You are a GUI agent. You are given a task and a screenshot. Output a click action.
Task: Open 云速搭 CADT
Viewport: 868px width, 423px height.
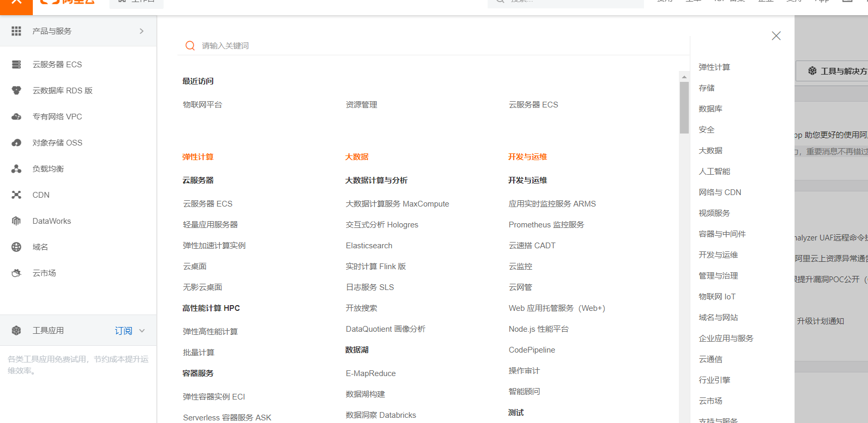pyautogui.click(x=532, y=246)
